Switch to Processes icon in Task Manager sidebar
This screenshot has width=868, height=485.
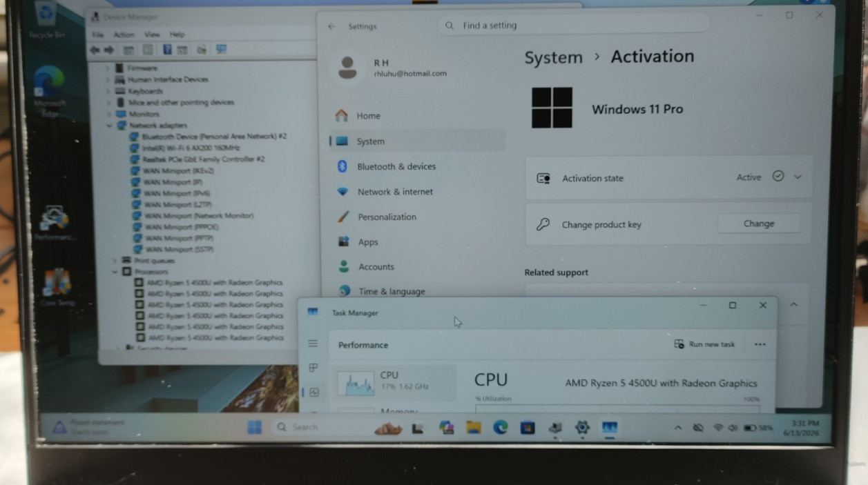pyautogui.click(x=313, y=368)
